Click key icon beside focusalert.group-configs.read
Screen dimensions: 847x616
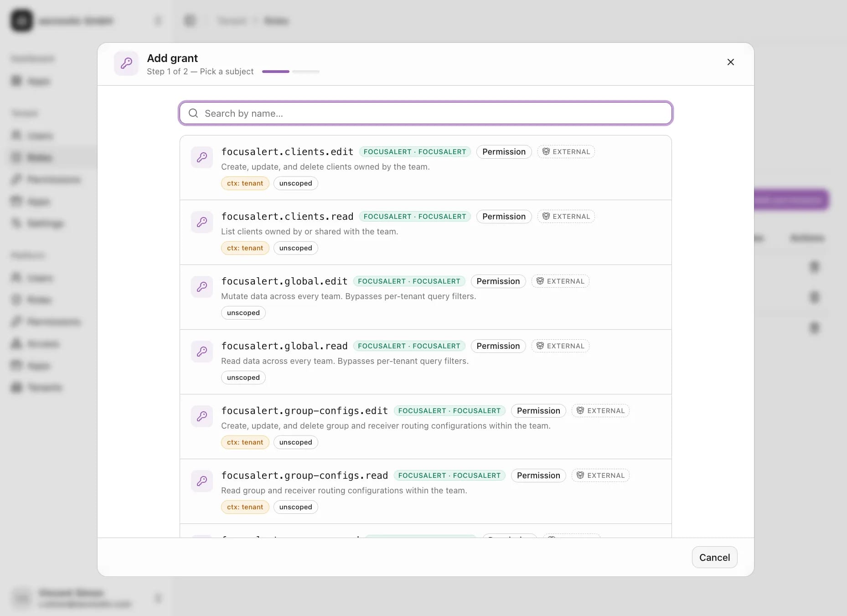pyautogui.click(x=202, y=481)
